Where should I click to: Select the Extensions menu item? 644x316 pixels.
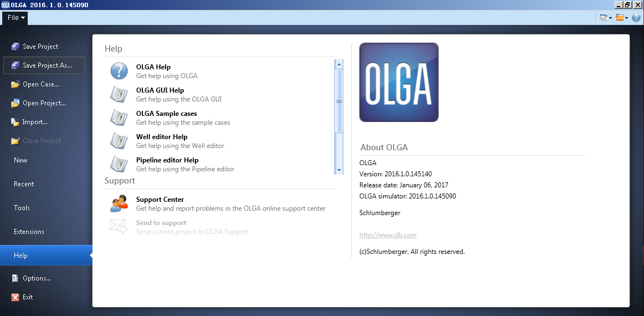click(x=46, y=232)
